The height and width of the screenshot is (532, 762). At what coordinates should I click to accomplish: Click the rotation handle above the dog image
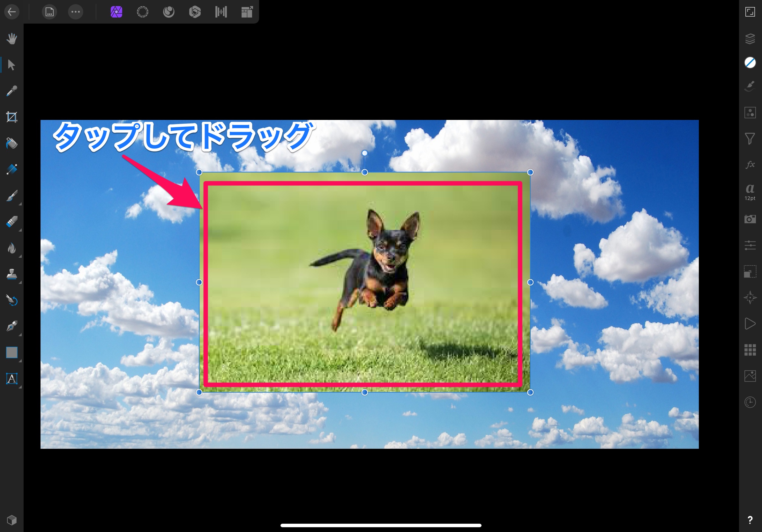point(364,153)
